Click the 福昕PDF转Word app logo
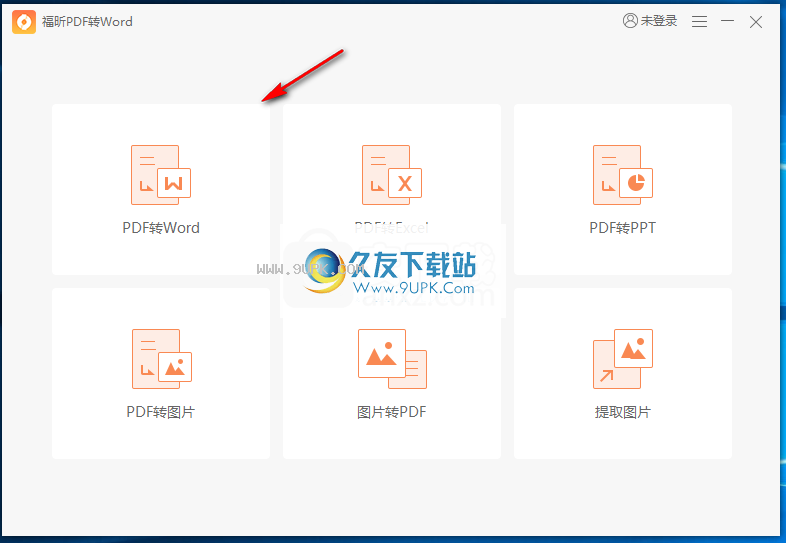Image resolution: width=786 pixels, height=543 pixels. (x=24, y=22)
